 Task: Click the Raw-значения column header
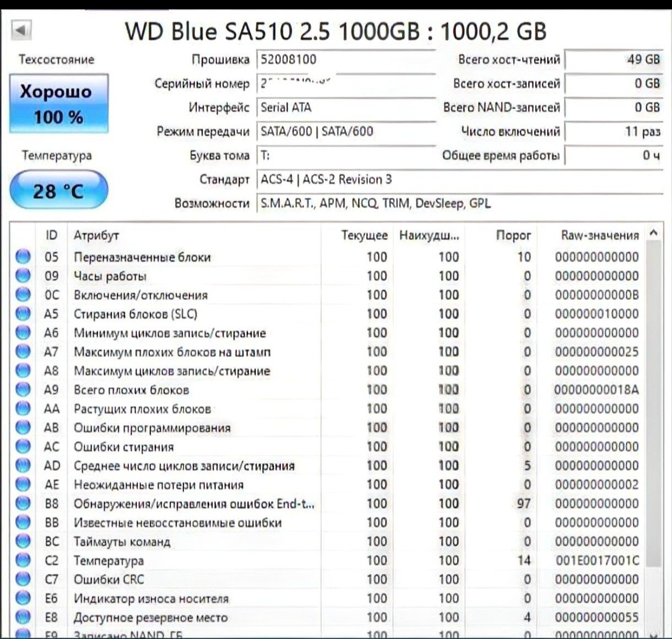(590, 235)
